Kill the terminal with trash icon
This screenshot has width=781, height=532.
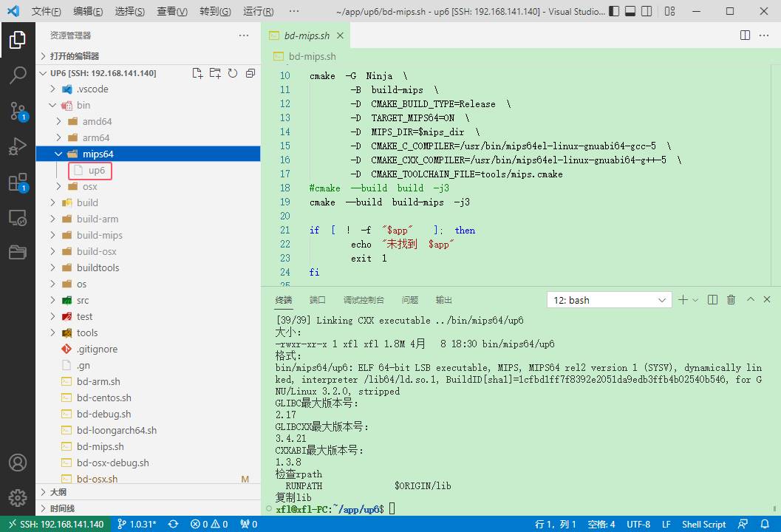coord(731,299)
